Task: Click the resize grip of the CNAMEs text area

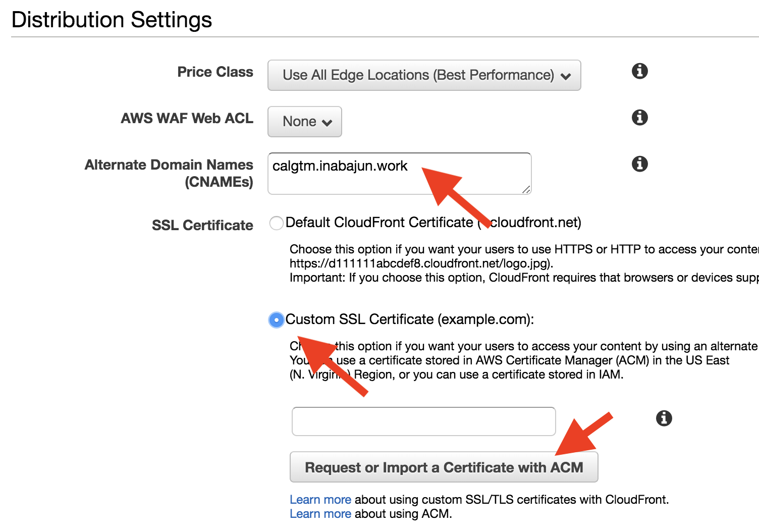Action: point(526,189)
